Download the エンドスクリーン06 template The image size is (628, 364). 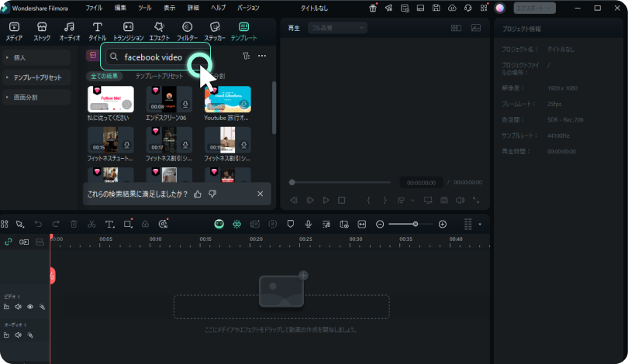185,105
